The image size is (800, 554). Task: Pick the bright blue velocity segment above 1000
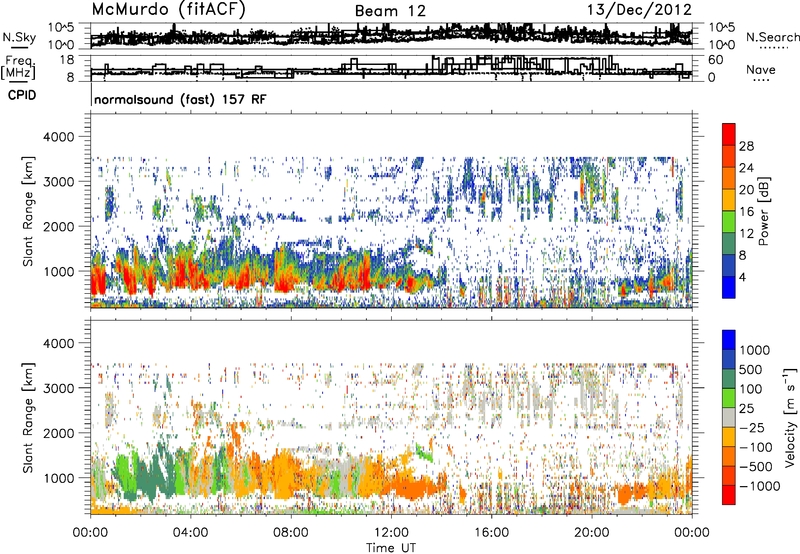(729, 340)
